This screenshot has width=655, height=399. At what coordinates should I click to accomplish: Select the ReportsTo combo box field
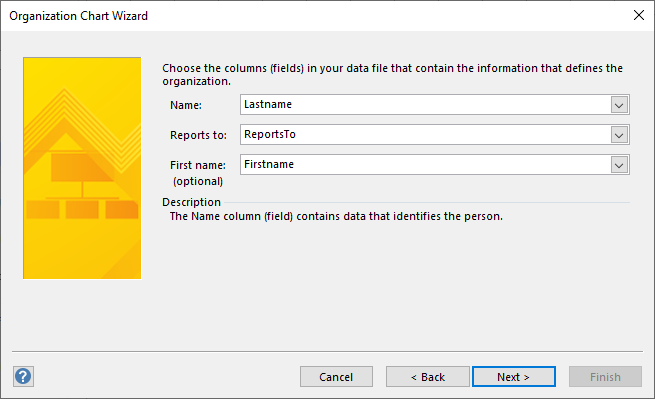click(434, 135)
